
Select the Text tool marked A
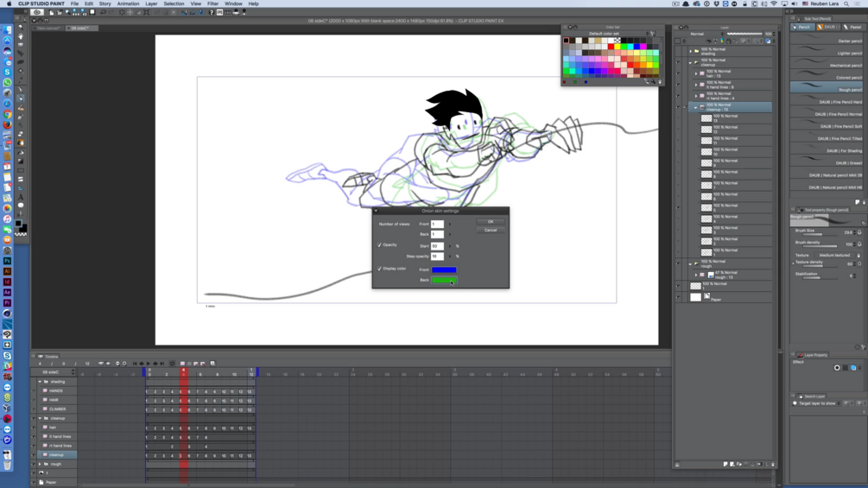coord(21,197)
